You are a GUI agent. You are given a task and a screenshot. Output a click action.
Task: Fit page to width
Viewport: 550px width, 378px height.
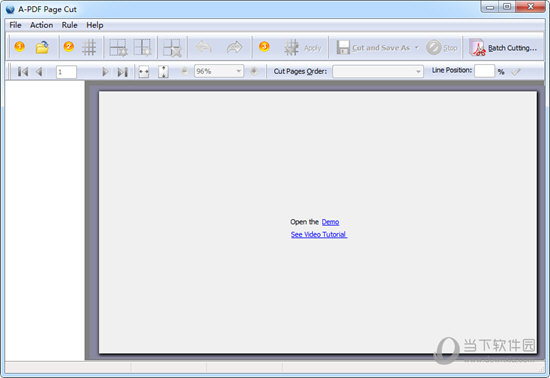(x=143, y=72)
